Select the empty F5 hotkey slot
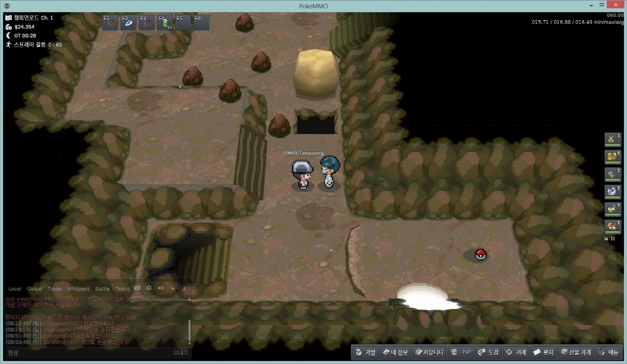This screenshot has height=364, width=627. 183,23
